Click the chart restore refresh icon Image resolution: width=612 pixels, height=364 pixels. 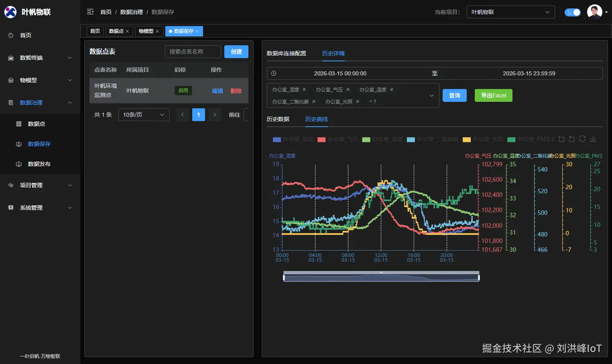coord(582,139)
